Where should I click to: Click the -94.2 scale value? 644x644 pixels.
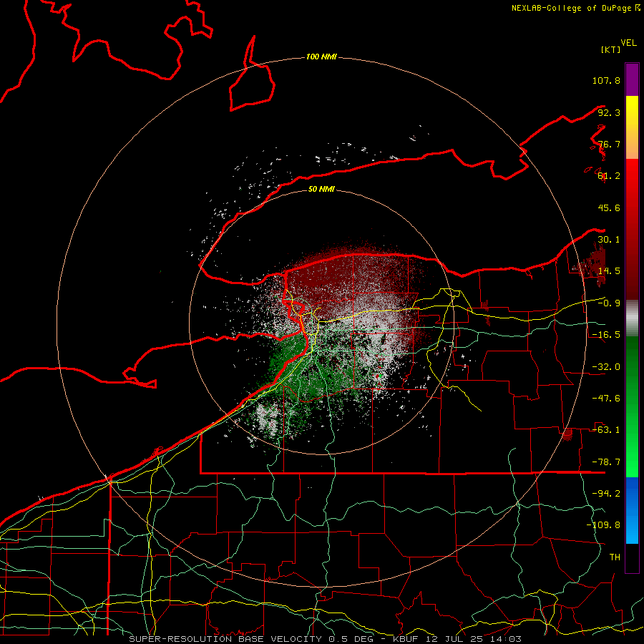click(x=606, y=494)
